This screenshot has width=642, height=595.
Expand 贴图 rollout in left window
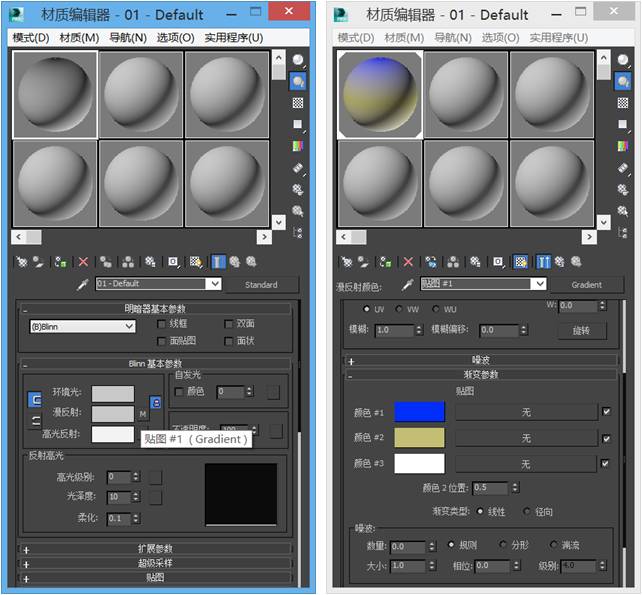(156, 578)
